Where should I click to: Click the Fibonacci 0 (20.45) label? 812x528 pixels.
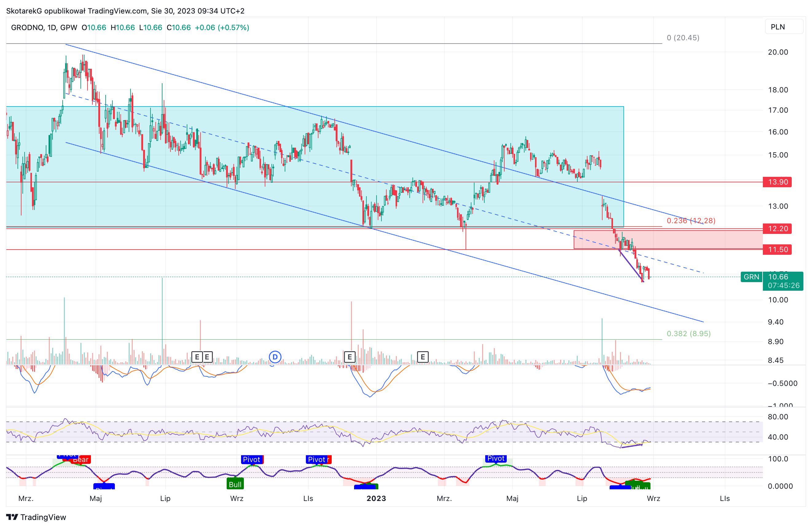coord(683,37)
